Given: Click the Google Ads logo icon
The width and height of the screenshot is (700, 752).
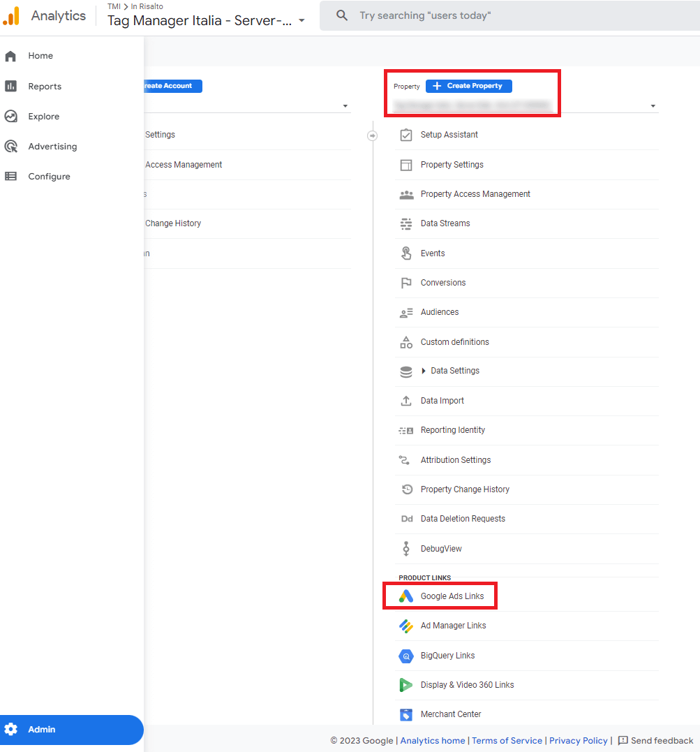Looking at the screenshot, I should (x=406, y=596).
